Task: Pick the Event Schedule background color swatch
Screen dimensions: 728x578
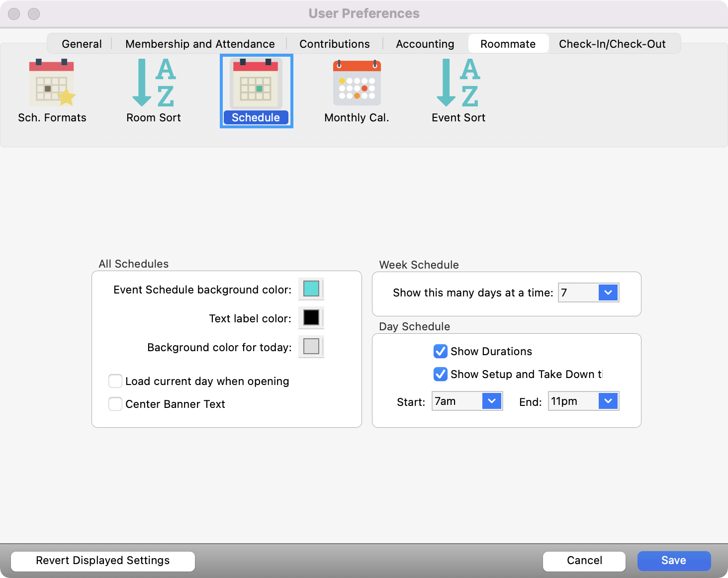Action: click(311, 289)
